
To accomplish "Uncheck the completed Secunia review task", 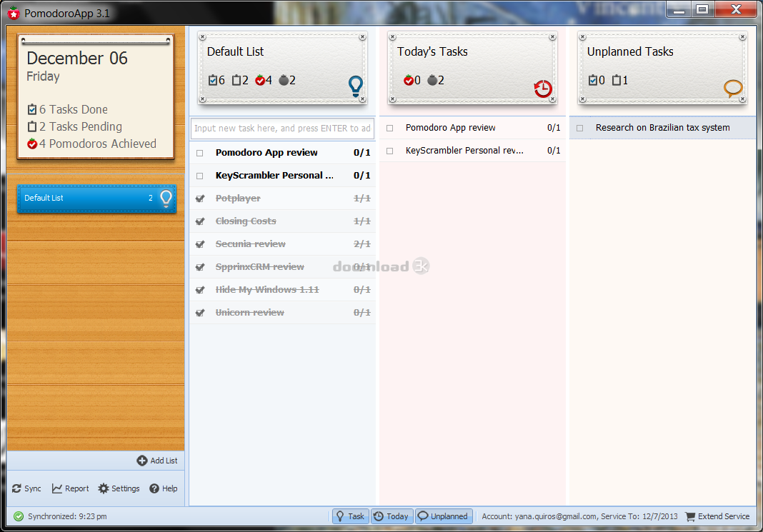I will (x=200, y=244).
